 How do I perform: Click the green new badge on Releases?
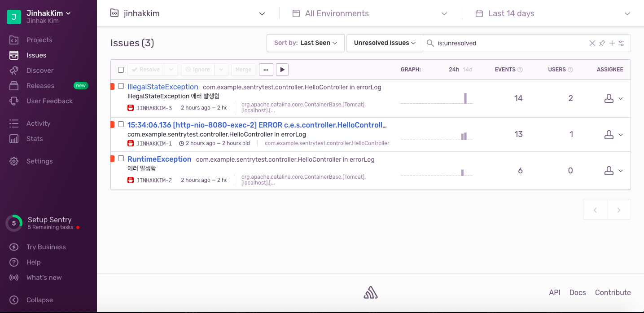pyautogui.click(x=81, y=86)
